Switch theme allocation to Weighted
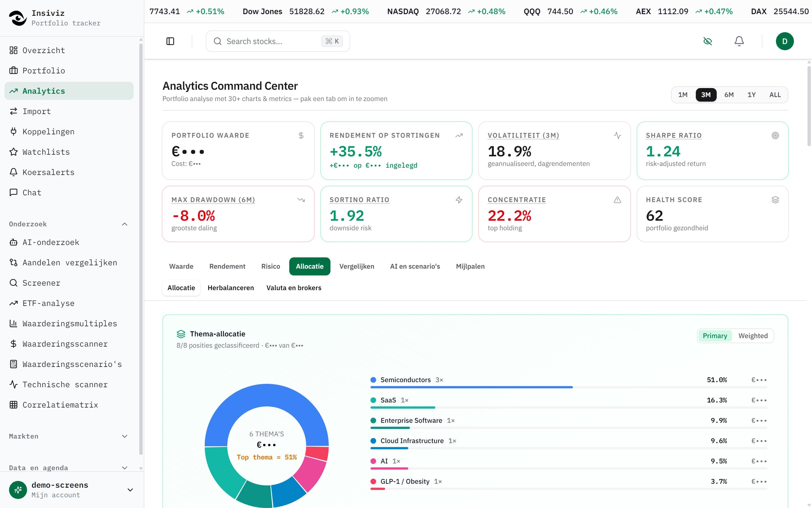Image resolution: width=812 pixels, height=508 pixels. point(753,336)
